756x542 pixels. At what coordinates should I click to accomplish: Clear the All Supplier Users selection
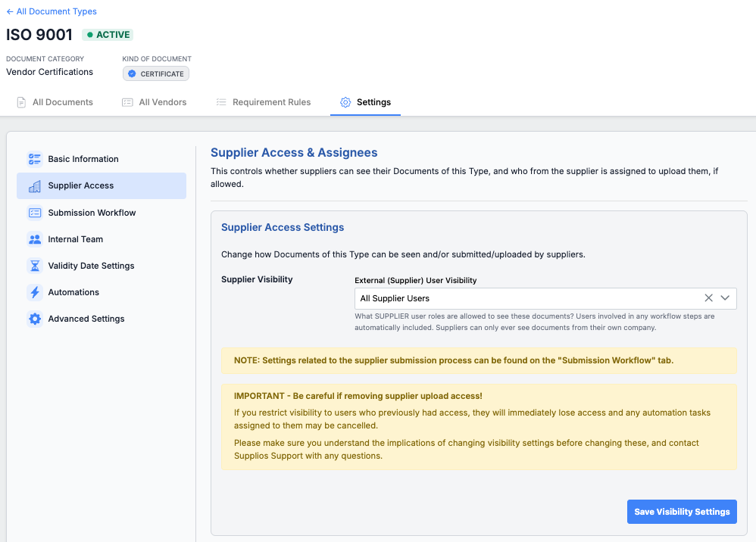[709, 298]
